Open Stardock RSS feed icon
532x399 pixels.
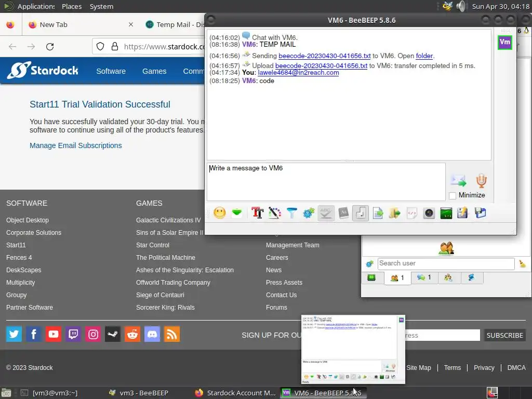pyautogui.click(x=172, y=335)
